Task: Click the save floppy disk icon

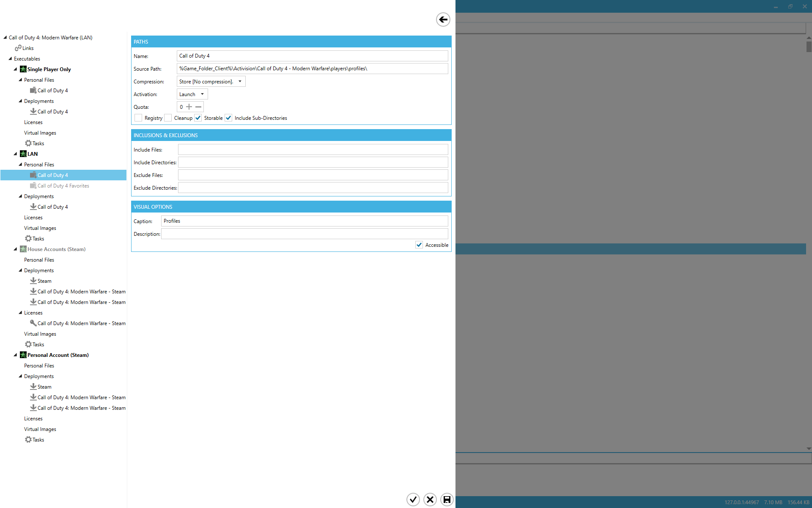Action: [x=447, y=500]
